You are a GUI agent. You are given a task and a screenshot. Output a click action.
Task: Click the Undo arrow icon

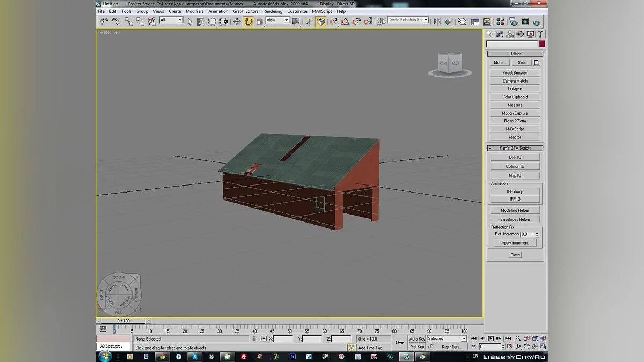[104, 21]
